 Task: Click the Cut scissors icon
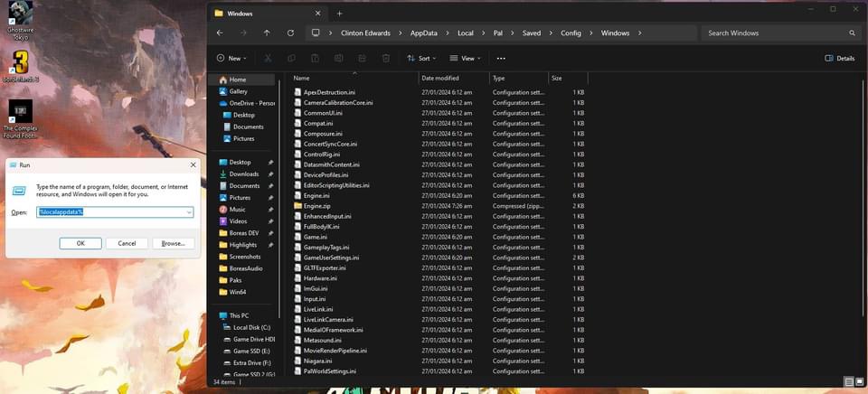coord(267,58)
